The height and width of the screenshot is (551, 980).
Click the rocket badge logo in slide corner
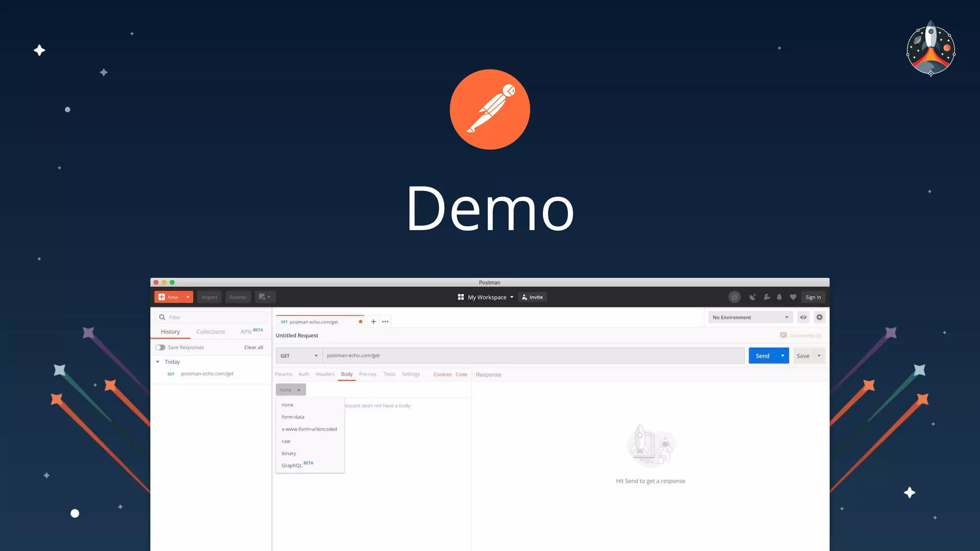[931, 49]
